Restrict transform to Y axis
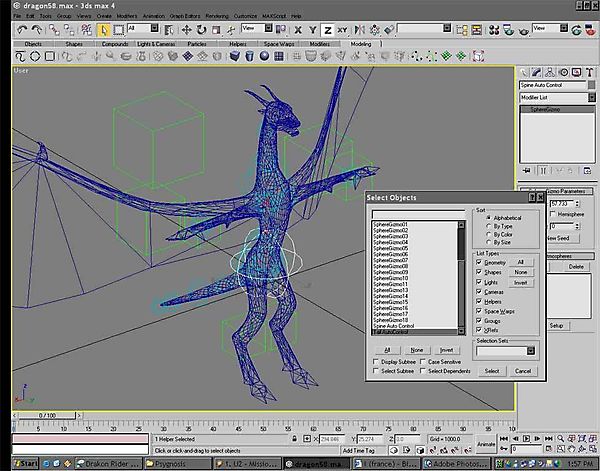The image size is (600, 471). click(313, 29)
